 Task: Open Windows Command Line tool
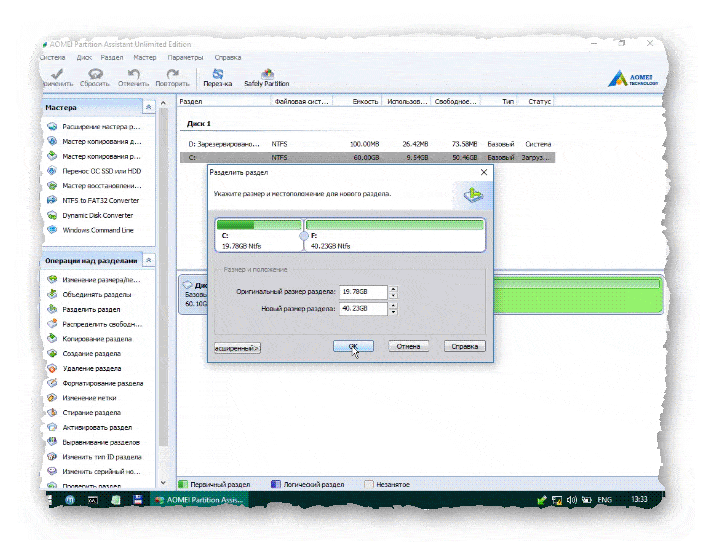[x=90, y=230]
